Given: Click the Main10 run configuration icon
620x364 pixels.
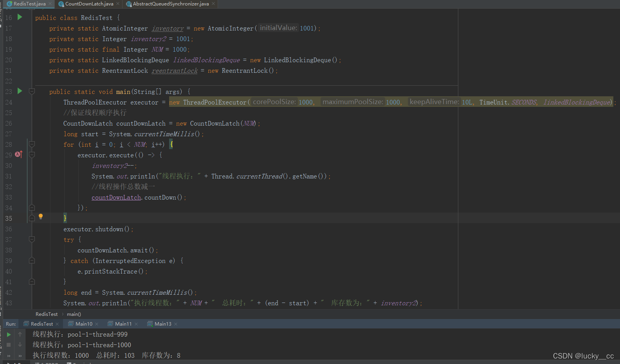Looking at the screenshot, I should [71, 324].
